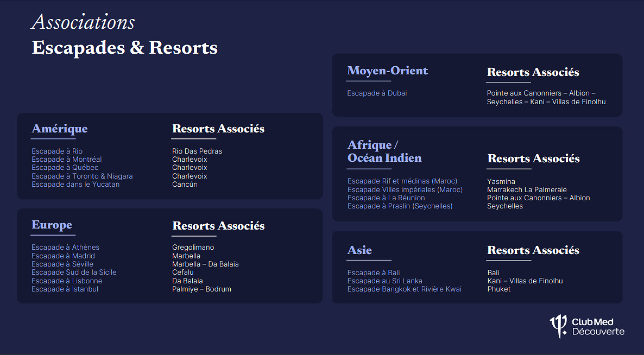The width and height of the screenshot is (644, 355).
Task: Open Escapade Rif et médinas (Maroc)
Action: pos(402,181)
